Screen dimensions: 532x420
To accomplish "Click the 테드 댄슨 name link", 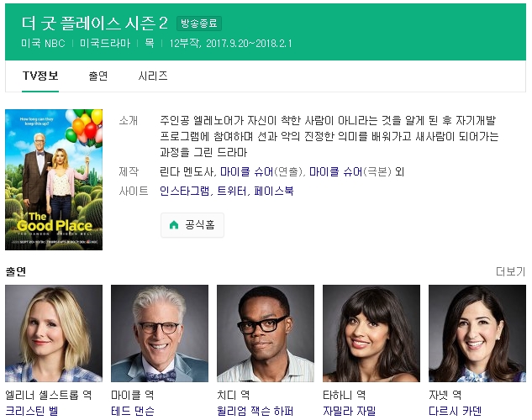I will (x=133, y=411).
